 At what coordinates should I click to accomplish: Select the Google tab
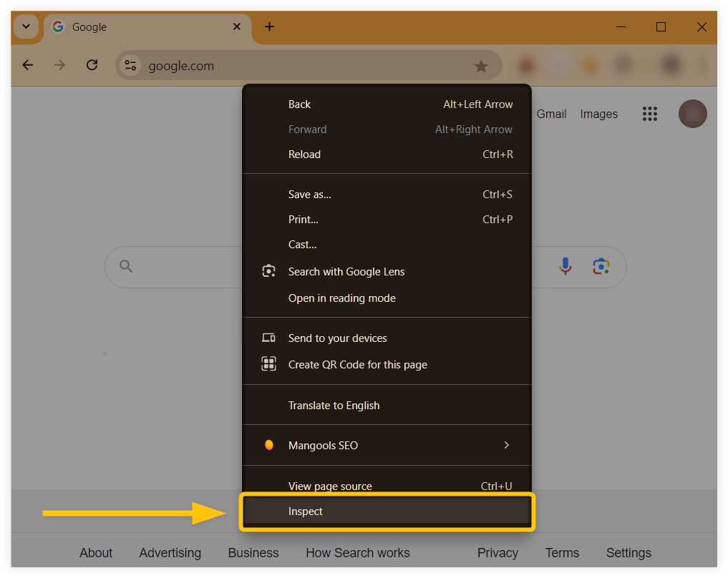click(147, 27)
